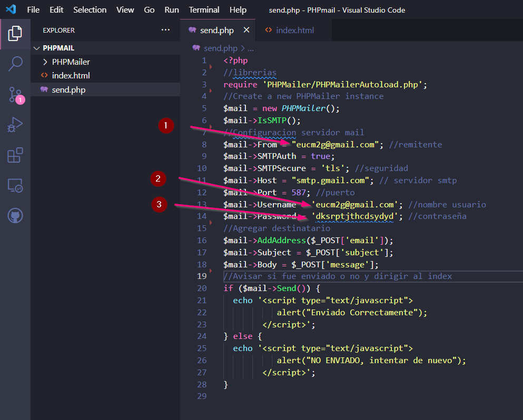Screen dimensions: 523x420
Task: Collapse the PHPMAIL workspace folder
Action: (x=37, y=48)
